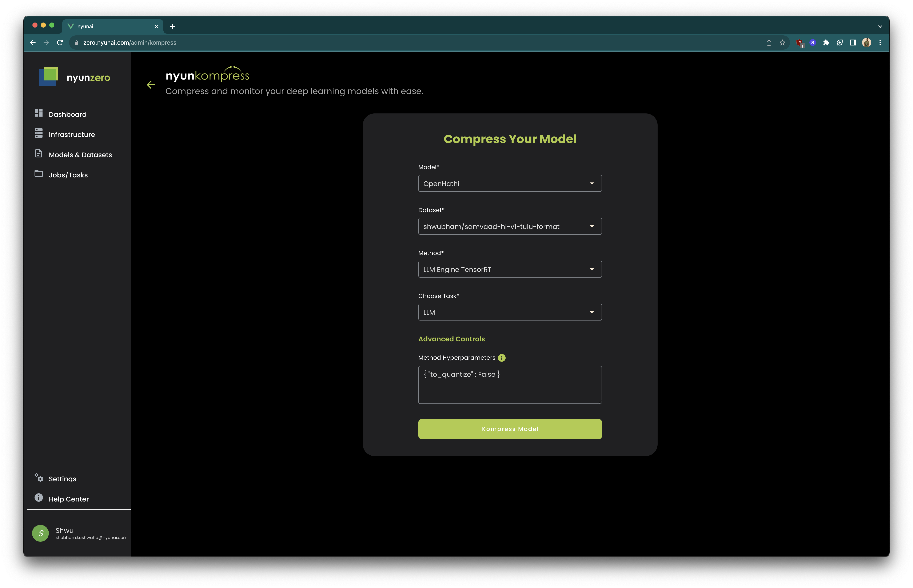Open the Chrome three-dot menu
The image size is (913, 588).
pyautogui.click(x=880, y=42)
